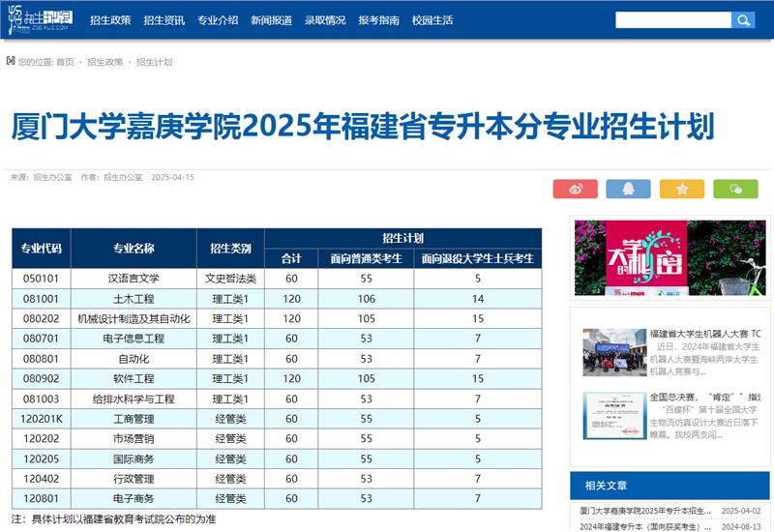Open the admissions site logo
Screen dimensions: 774x532
[41, 19]
